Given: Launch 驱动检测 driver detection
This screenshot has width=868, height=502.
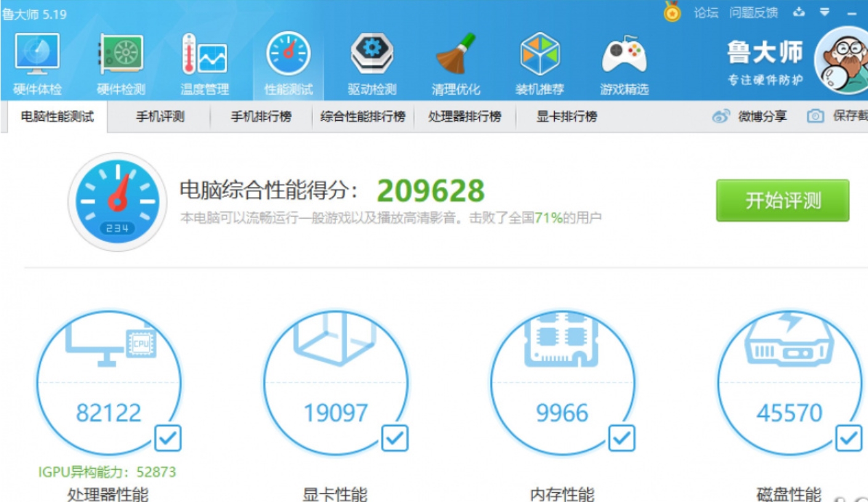Looking at the screenshot, I should coord(372,59).
